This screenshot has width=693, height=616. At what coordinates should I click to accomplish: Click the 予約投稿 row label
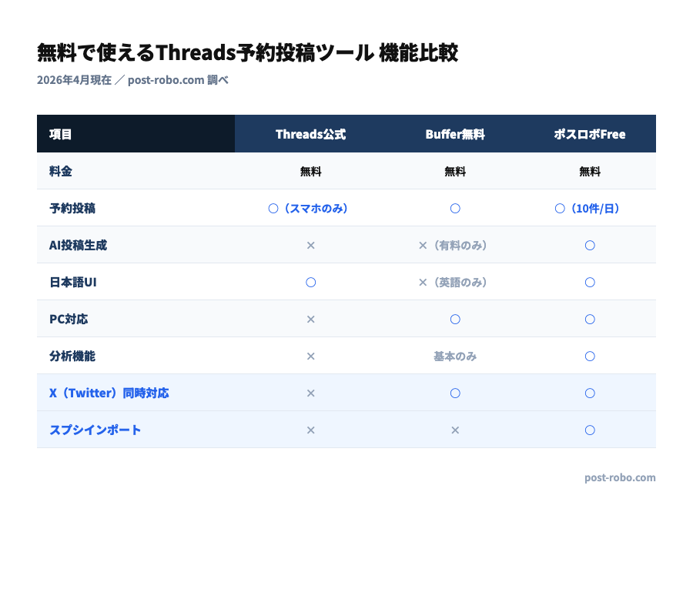72,208
